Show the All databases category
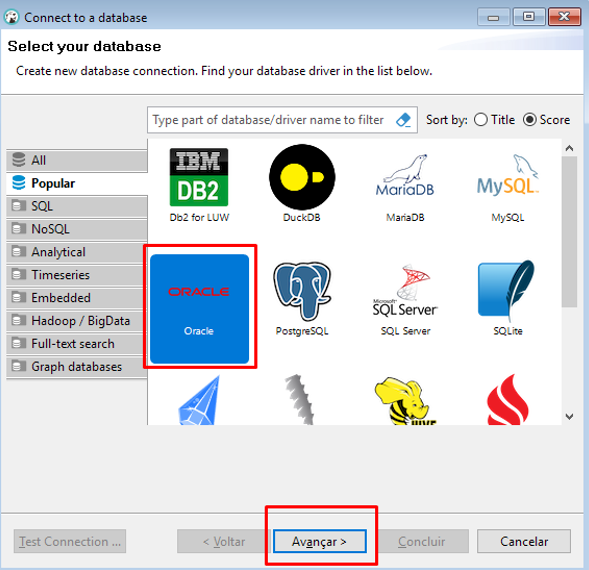The width and height of the screenshot is (589, 570). [x=77, y=160]
